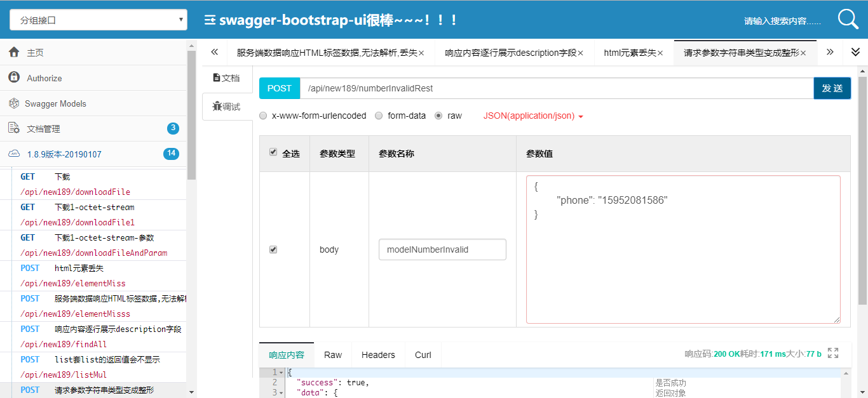Toggle the 全选 select-all checkbox
The image size is (868, 398).
click(x=273, y=152)
